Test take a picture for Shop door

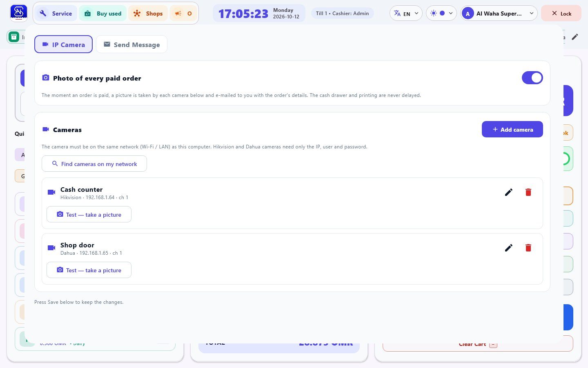(x=89, y=270)
